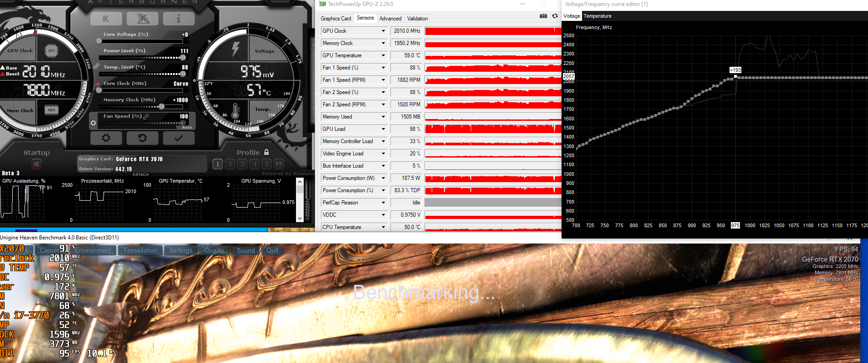Click DETACH on Afterburner monitor panel

(141, 174)
